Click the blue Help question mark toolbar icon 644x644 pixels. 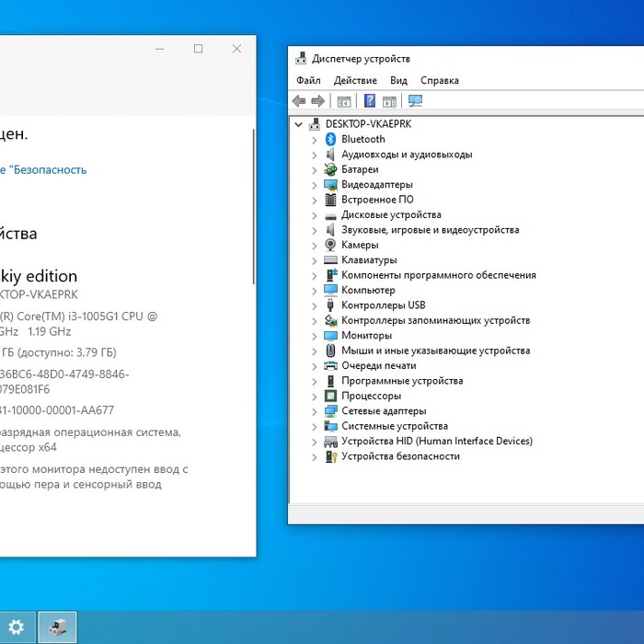[x=370, y=101]
